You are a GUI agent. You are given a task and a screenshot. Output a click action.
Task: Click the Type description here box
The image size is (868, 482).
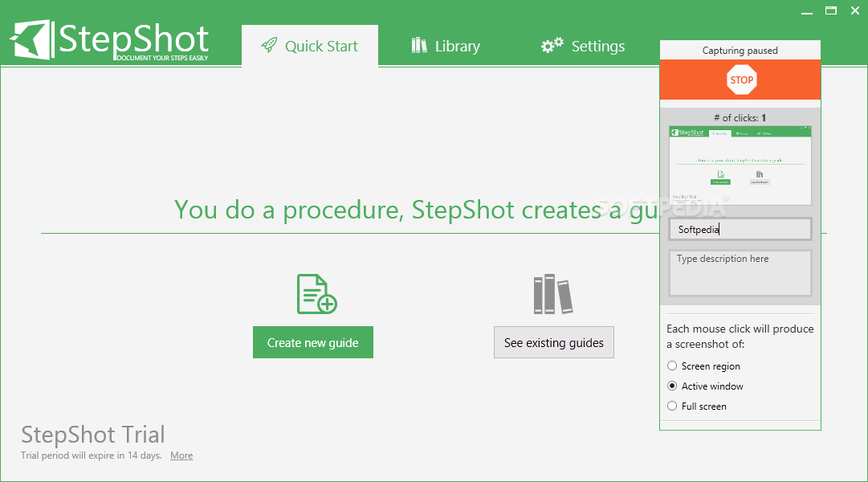coord(740,273)
